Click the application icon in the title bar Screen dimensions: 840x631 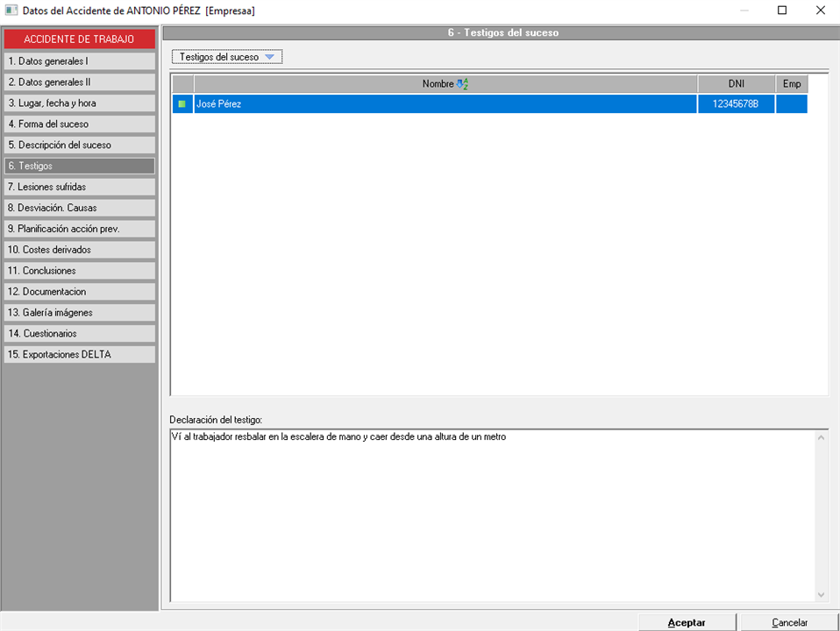11,11
